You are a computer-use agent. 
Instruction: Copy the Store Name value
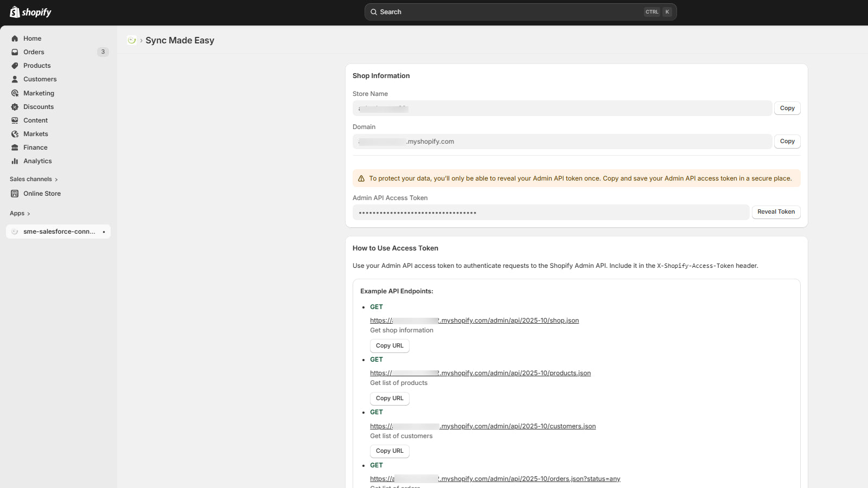point(787,108)
